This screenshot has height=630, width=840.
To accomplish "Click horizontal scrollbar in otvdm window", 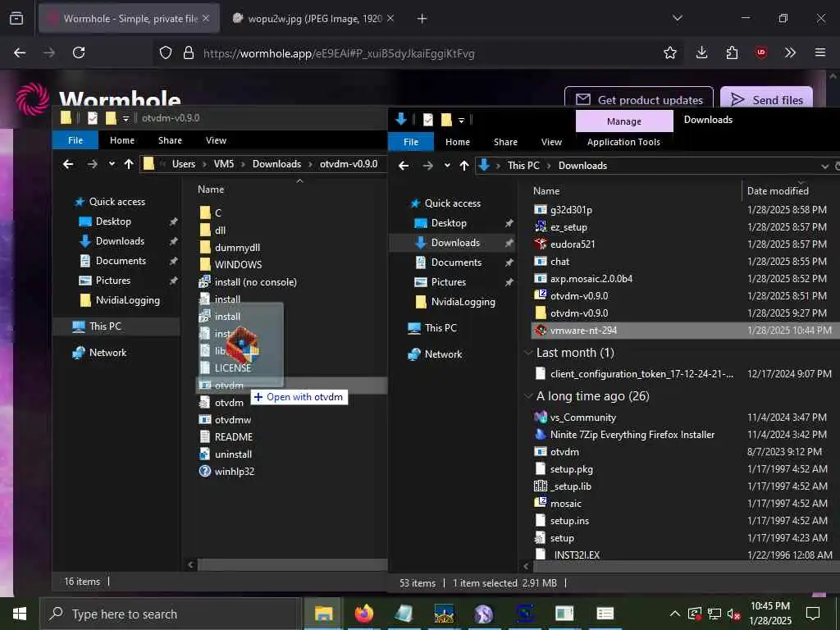I will pos(292,564).
